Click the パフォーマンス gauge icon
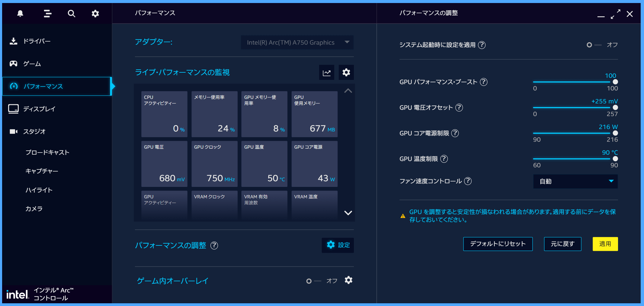Viewport: 644px width, 306px height. [14, 86]
